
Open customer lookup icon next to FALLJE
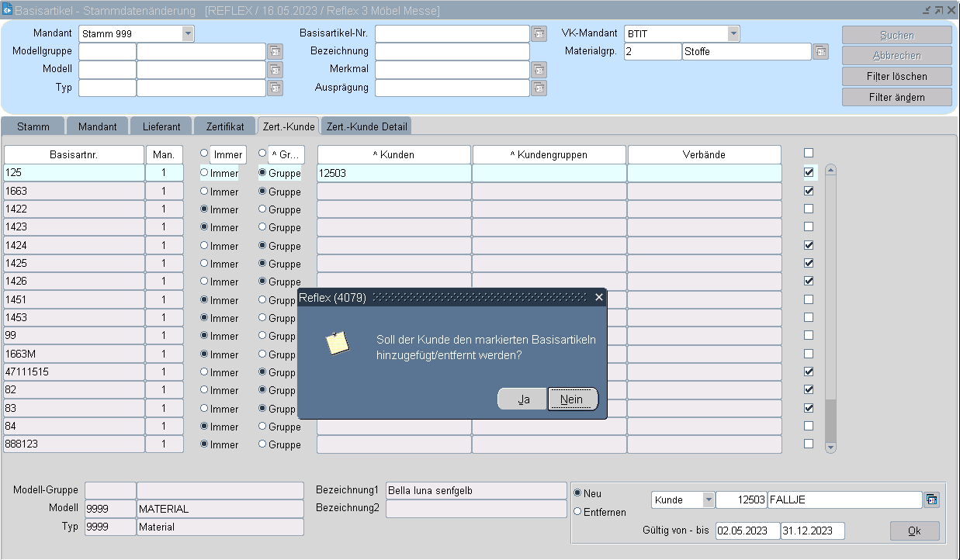pyautogui.click(x=931, y=500)
